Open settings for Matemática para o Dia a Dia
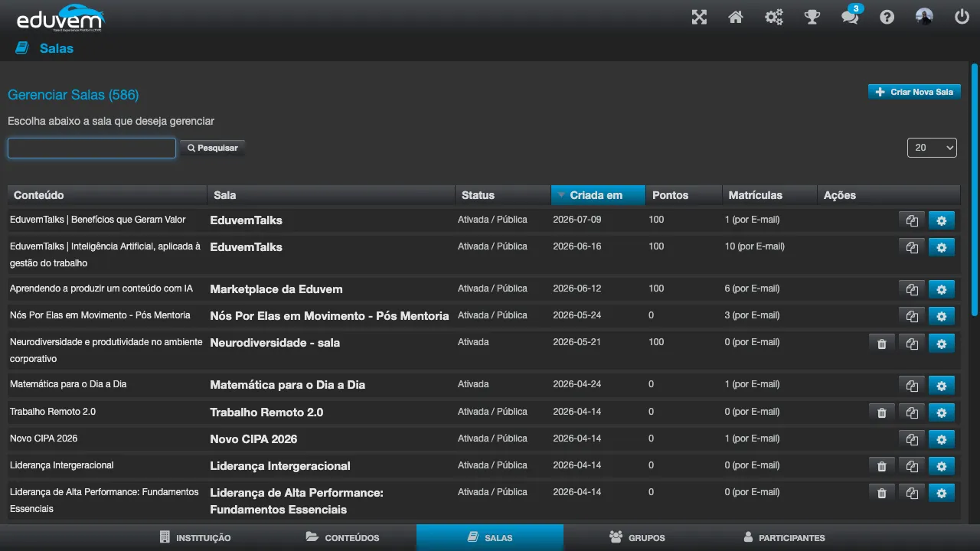 point(942,386)
